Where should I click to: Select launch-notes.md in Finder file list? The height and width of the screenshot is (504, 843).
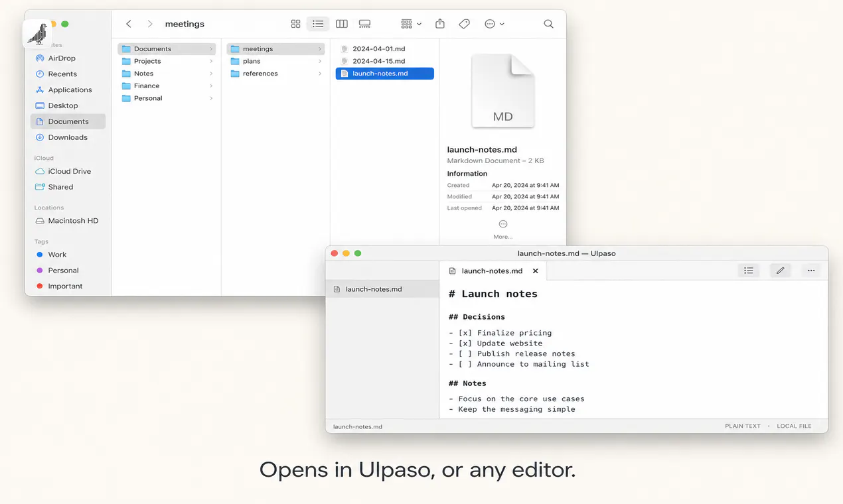coord(385,74)
